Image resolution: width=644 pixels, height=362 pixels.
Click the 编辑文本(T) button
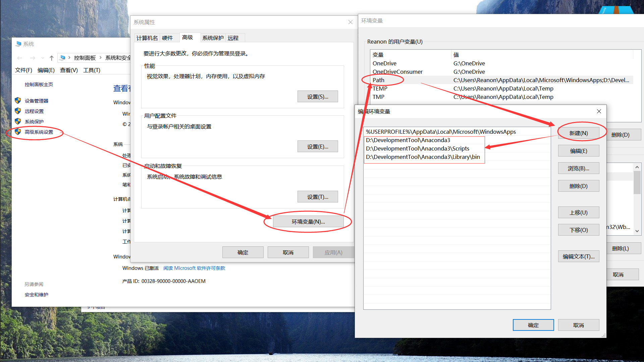tap(578, 256)
